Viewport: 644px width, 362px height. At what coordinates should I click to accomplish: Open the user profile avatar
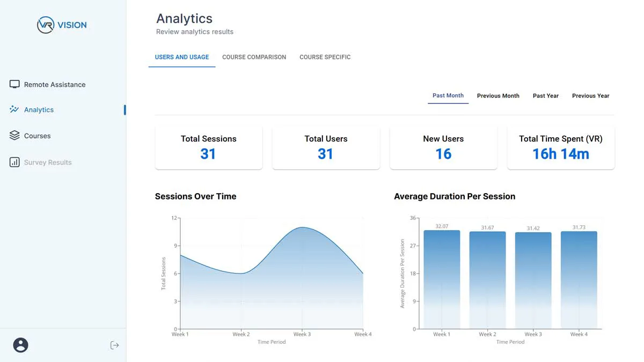pyautogui.click(x=20, y=345)
